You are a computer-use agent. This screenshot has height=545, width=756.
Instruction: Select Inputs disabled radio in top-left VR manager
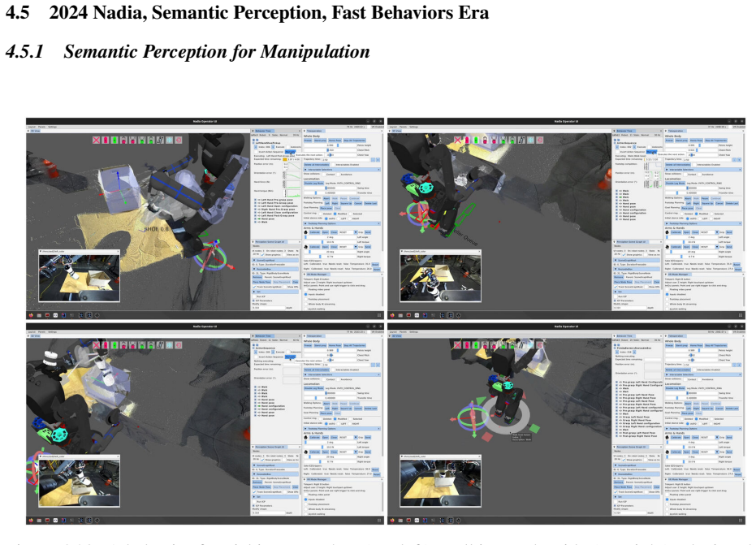pyautogui.click(x=305, y=294)
